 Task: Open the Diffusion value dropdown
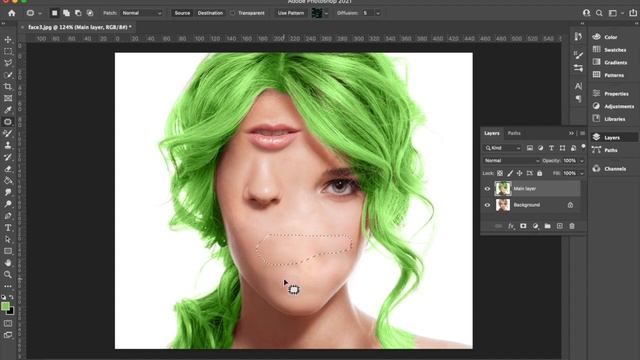378,13
